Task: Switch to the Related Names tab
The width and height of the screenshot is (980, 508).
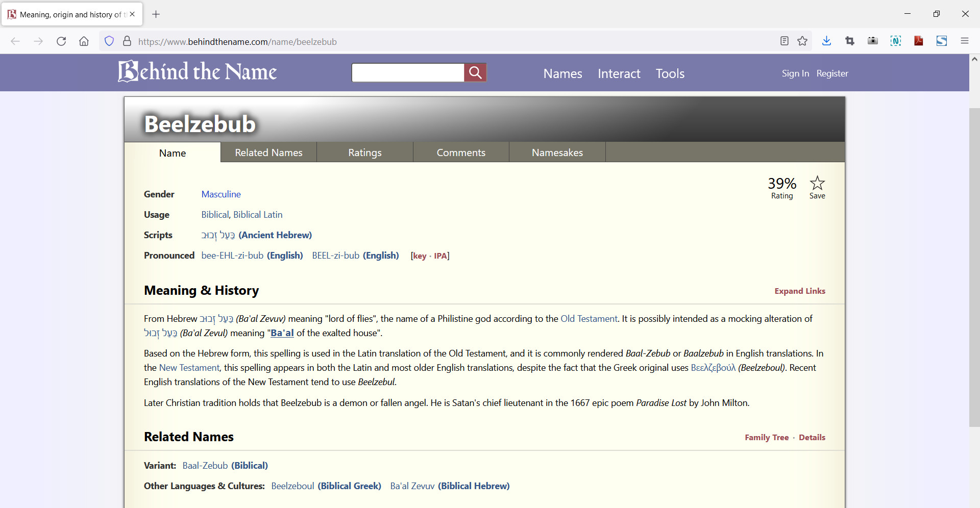Action: pos(268,153)
